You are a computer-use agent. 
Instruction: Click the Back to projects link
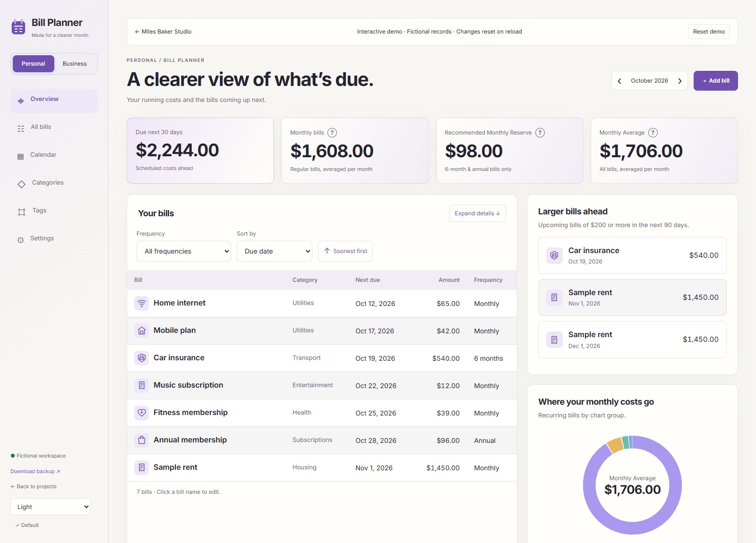pyautogui.click(x=34, y=486)
